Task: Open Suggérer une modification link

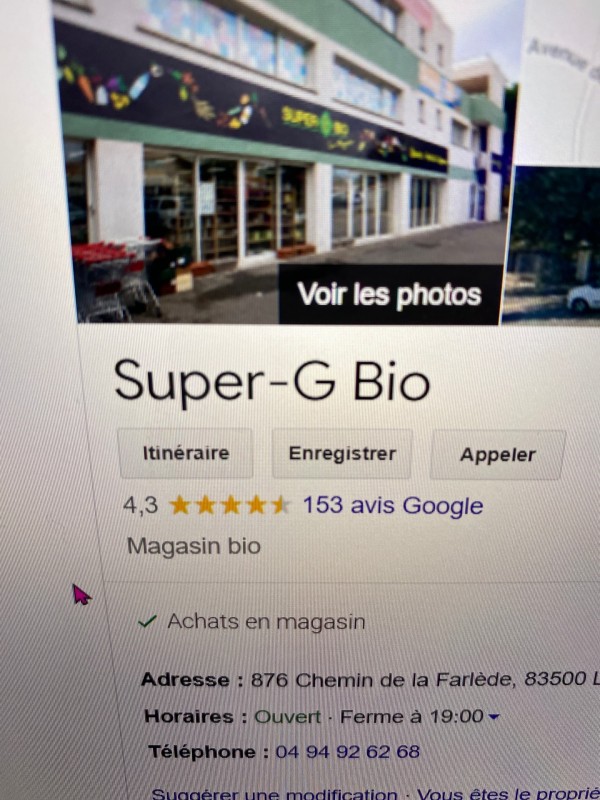Action: pos(273,793)
